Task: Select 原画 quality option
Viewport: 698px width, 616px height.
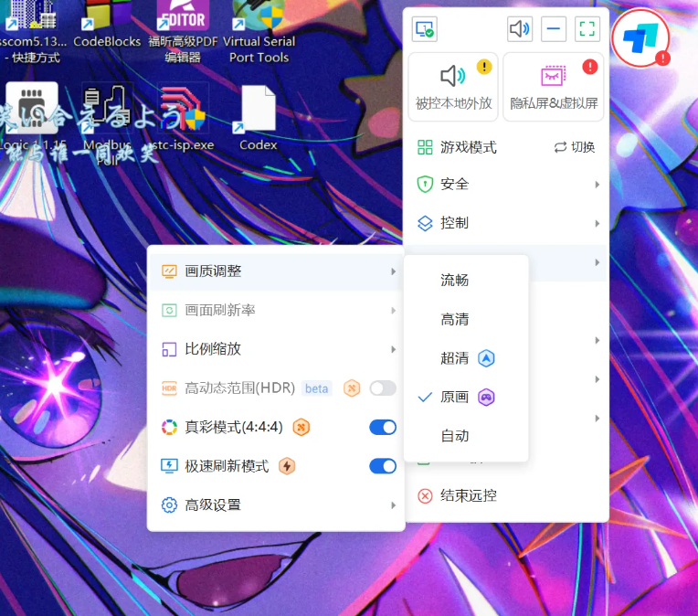Action: 466,397
